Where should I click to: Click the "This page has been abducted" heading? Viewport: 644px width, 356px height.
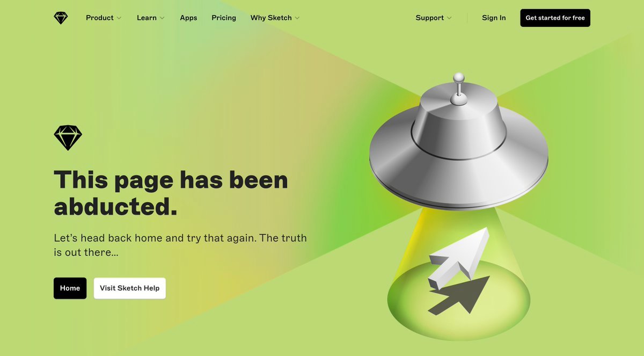pos(171,193)
